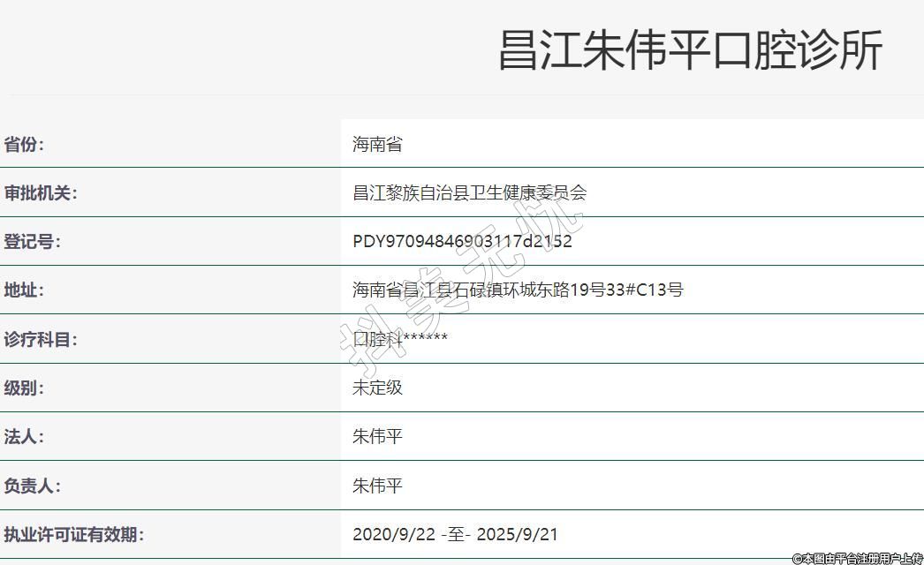Viewport: 924px width, 565px height.
Task: Click the 负责人 field label
Action: (x=33, y=486)
